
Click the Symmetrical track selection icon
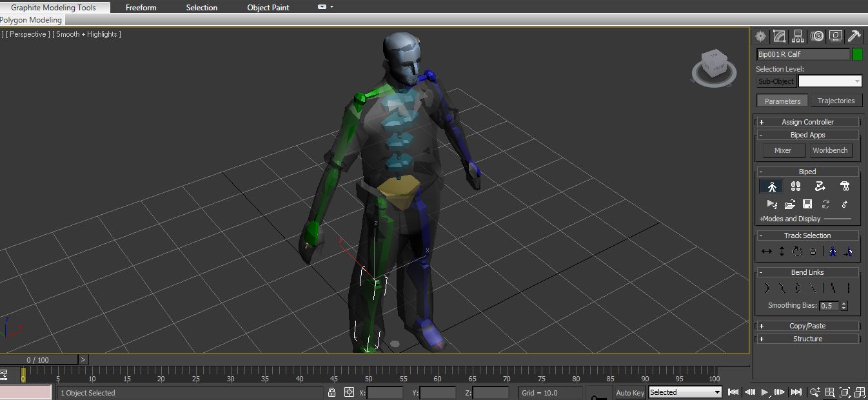pos(833,251)
